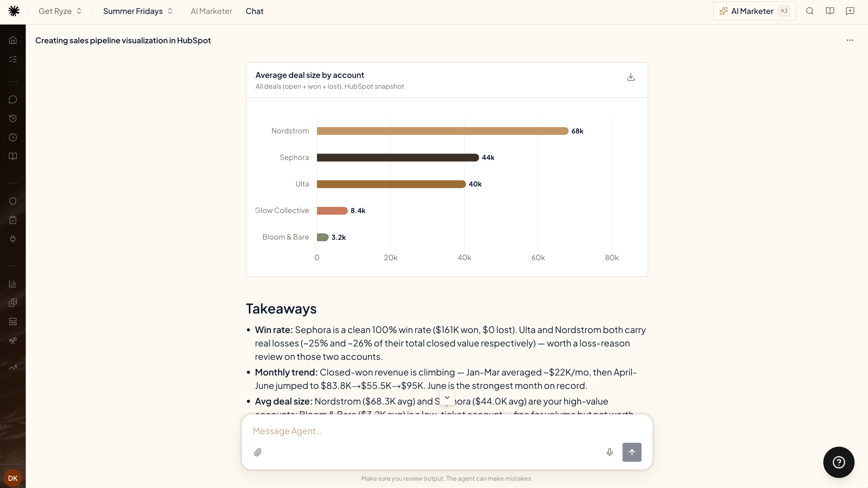868x488 pixels.
Task: Click the Nordstrom bar in the chart
Action: tap(442, 131)
